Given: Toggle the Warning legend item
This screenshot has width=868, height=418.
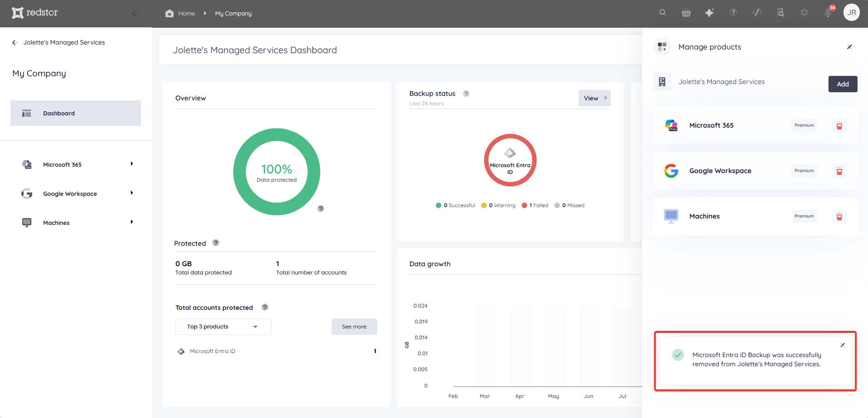Looking at the screenshot, I should 499,205.
